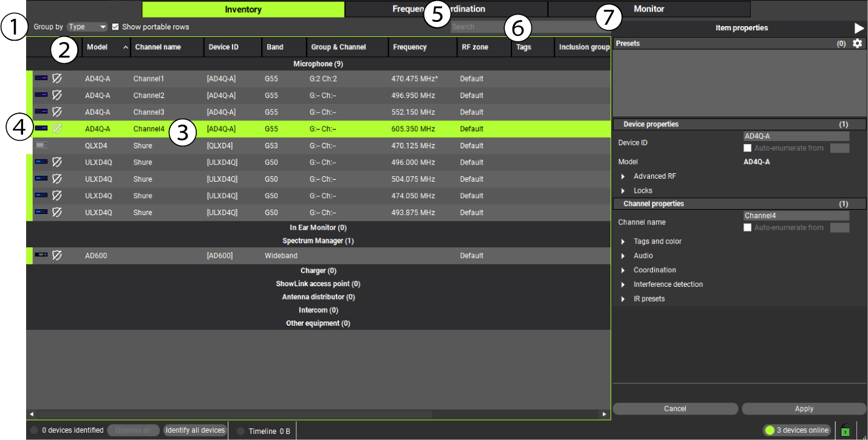868x440 pixels.
Task: Click the device icon on the Channel2 row
Action: 41,95
